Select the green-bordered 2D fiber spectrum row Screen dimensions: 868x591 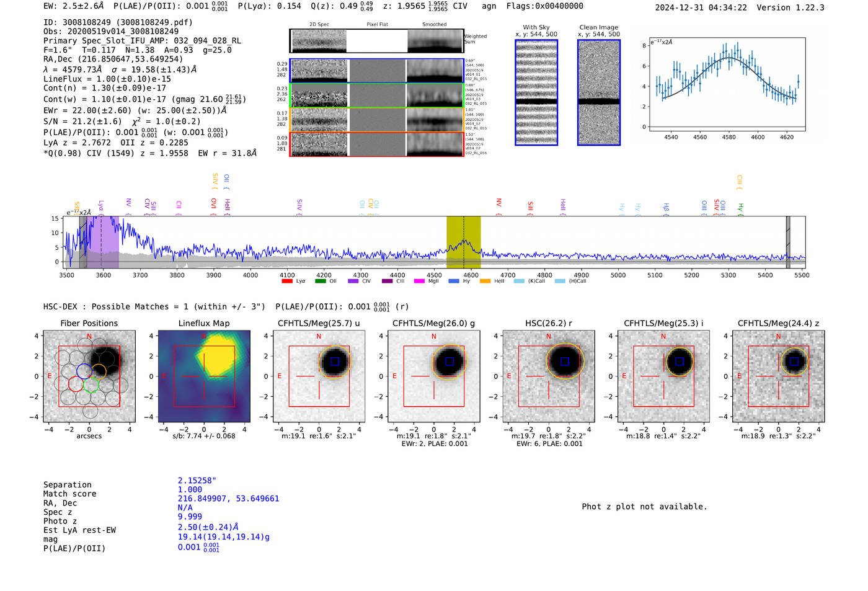tap(376, 96)
